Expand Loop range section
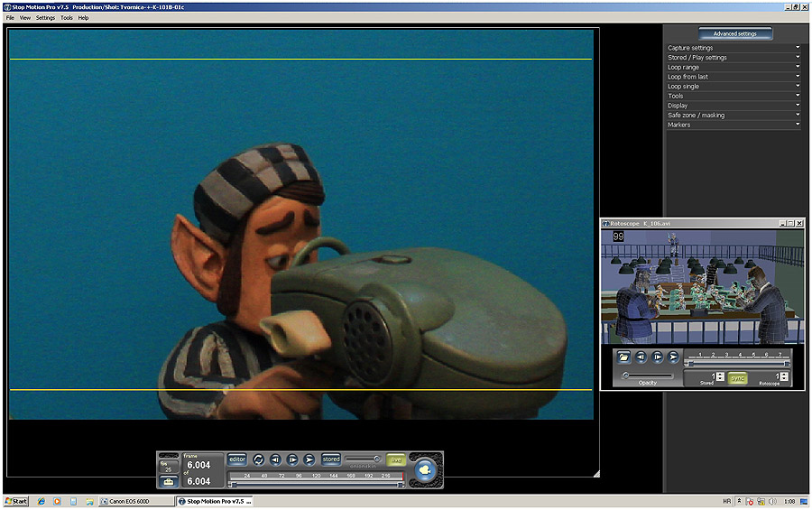Image resolution: width=812 pixels, height=510 pixels. click(734, 68)
